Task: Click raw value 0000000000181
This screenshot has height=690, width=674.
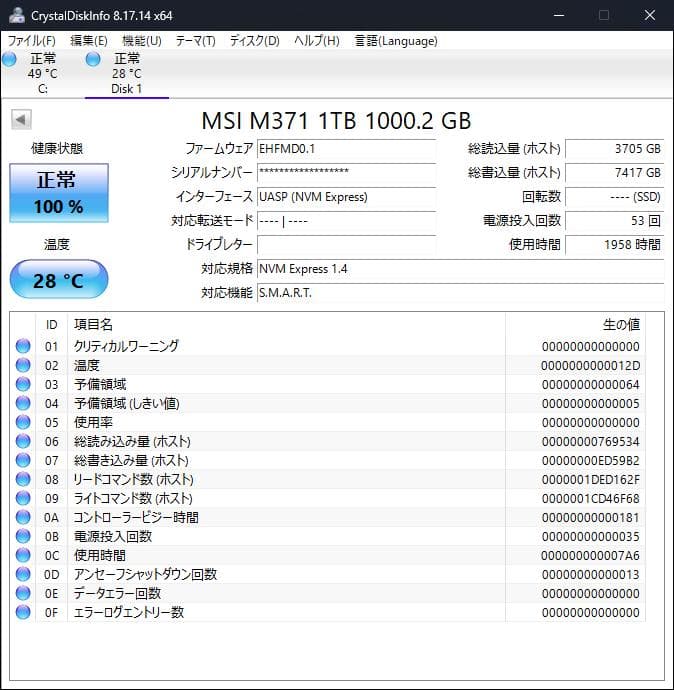Action: pos(590,518)
